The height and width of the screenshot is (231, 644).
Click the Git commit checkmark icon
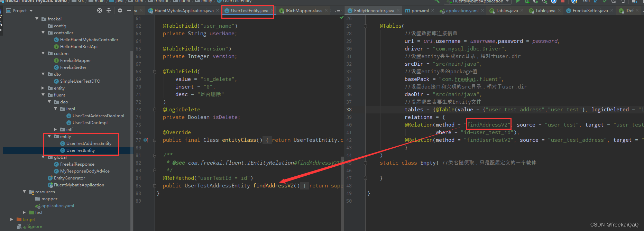[605, 1]
